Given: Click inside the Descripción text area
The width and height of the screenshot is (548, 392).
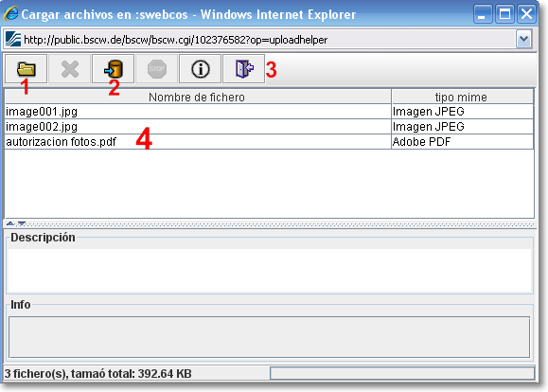Looking at the screenshot, I should tap(270, 271).
